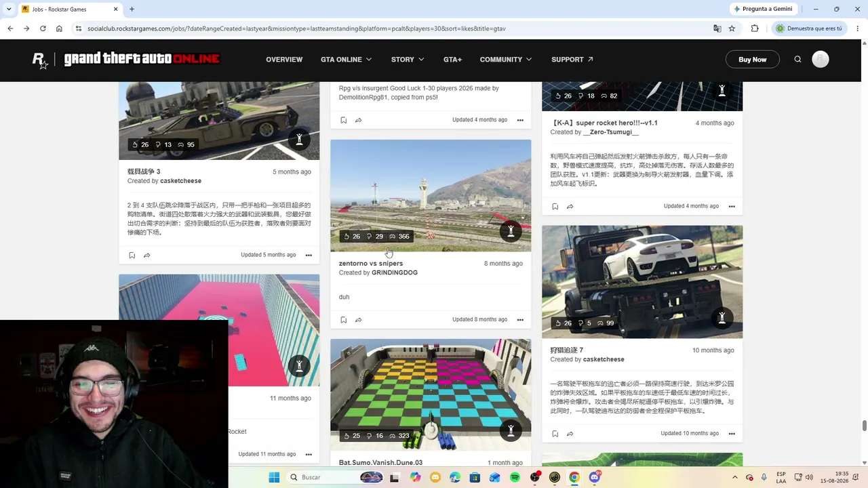Open the zentorno vs snipers job title
The image size is (868, 488).
pos(371,264)
